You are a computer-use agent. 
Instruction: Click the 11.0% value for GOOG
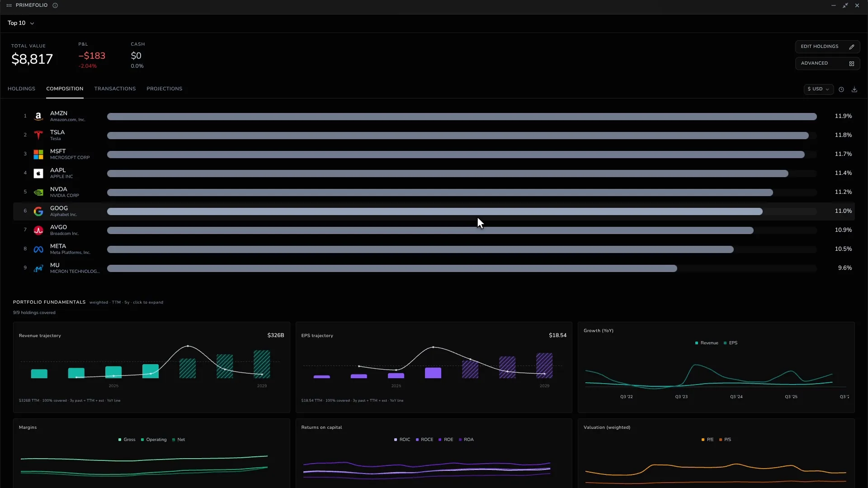pyautogui.click(x=843, y=211)
